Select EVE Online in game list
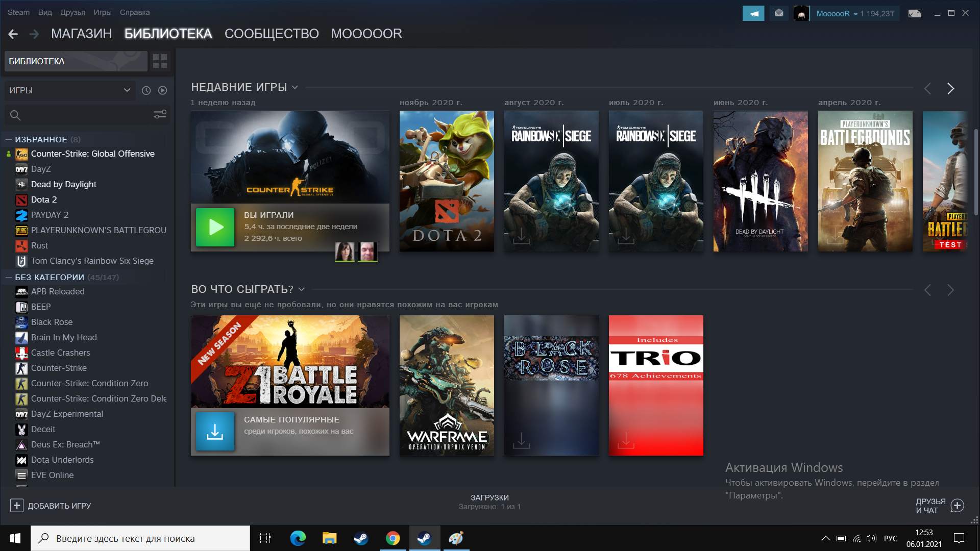This screenshot has width=980, height=551. 52,475
